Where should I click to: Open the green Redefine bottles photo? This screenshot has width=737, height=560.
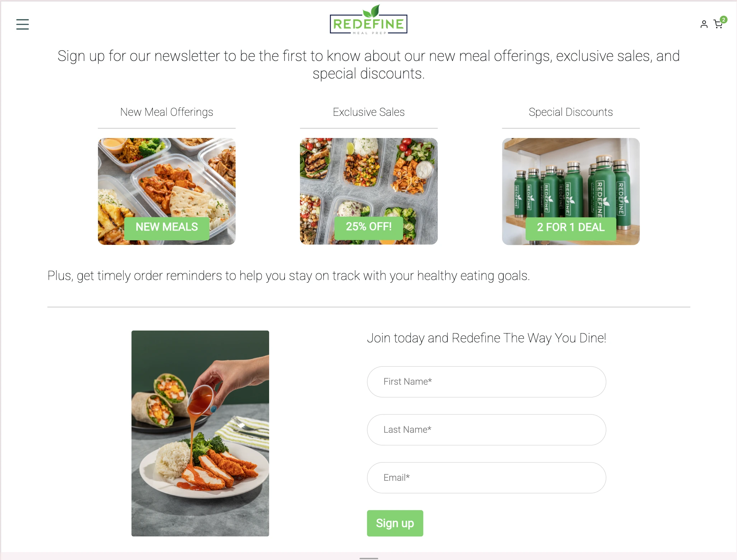click(x=571, y=191)
